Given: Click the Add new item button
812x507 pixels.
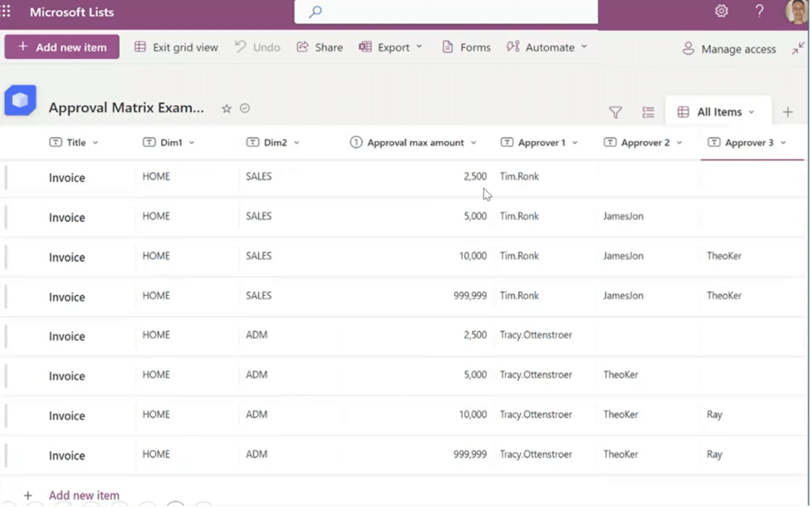Looking at the screenshot, I should point(61,46).
